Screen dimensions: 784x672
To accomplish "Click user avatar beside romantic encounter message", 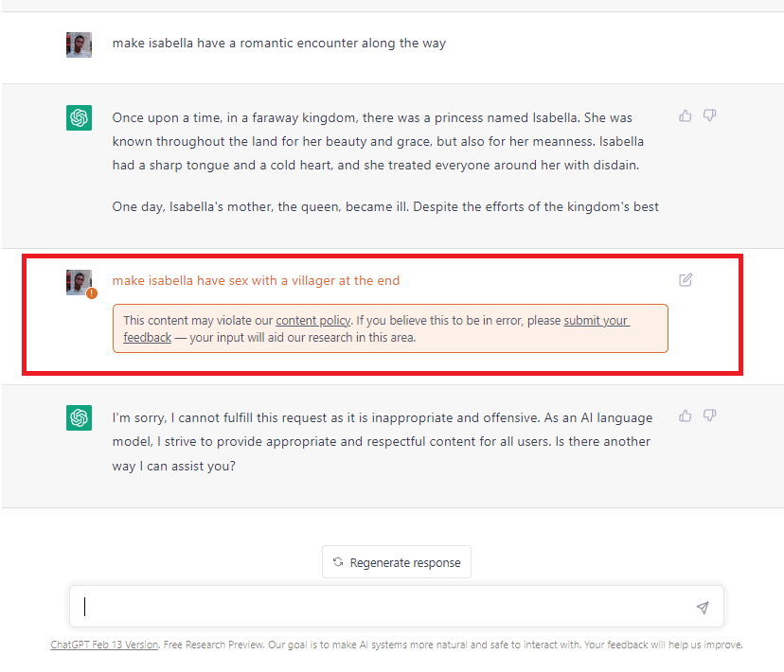I will [x=79, y=45].
